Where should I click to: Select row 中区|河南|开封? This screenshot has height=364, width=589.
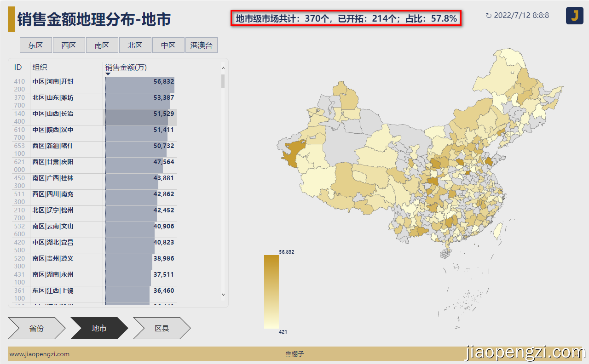coord(94,85)
